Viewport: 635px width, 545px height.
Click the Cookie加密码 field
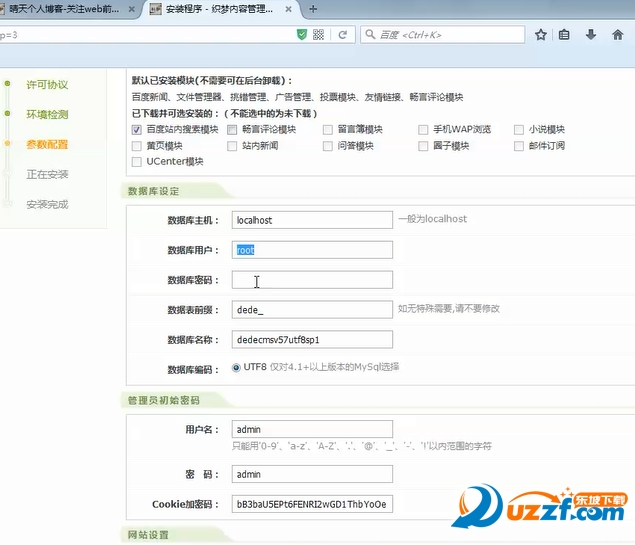point(312,504)
